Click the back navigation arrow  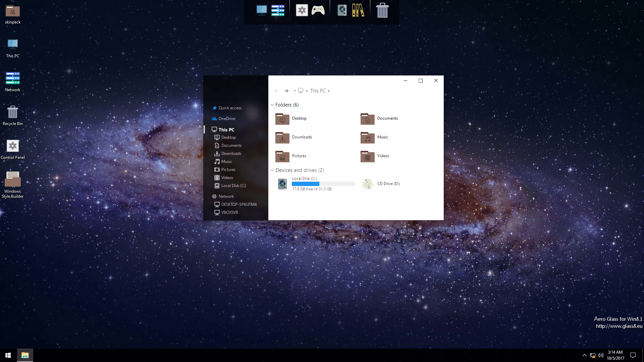point(276,90)
